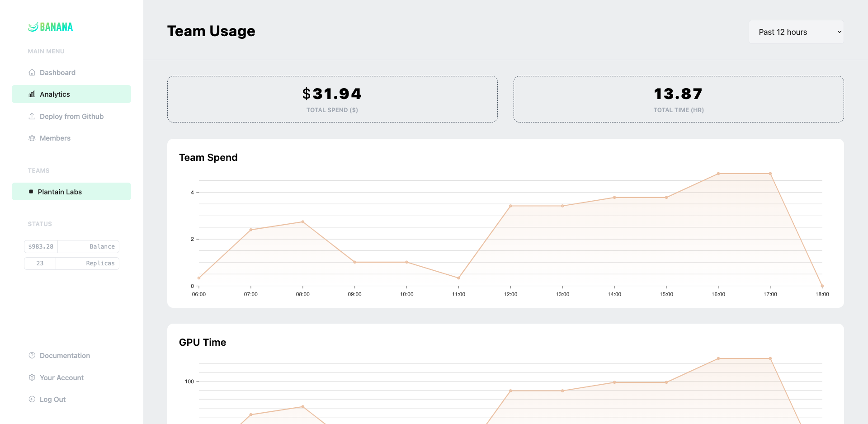The width and height of the screenshot is (868, 424).
Task: Click the 23 Replicas status box
Action: click(71, 263)
